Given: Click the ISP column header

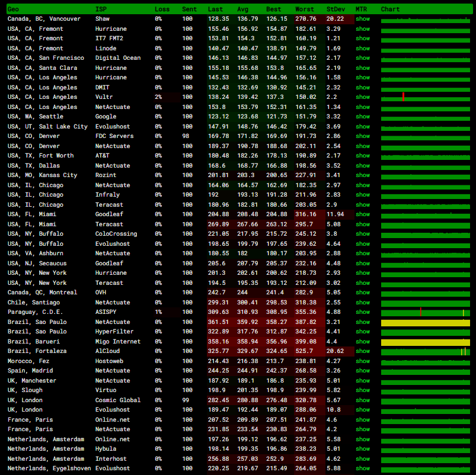Looking at the screenshot, I should [101, 9].
